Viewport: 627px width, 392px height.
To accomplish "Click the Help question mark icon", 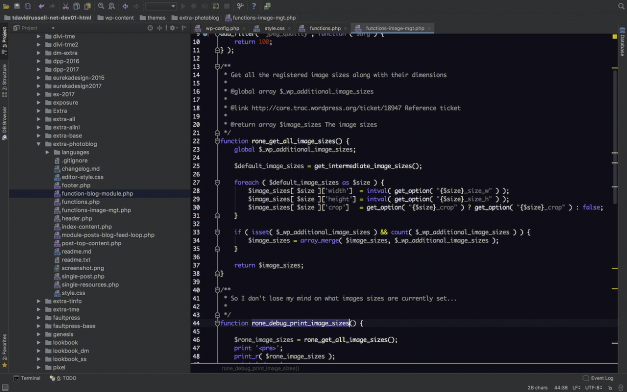I will 254,6.
